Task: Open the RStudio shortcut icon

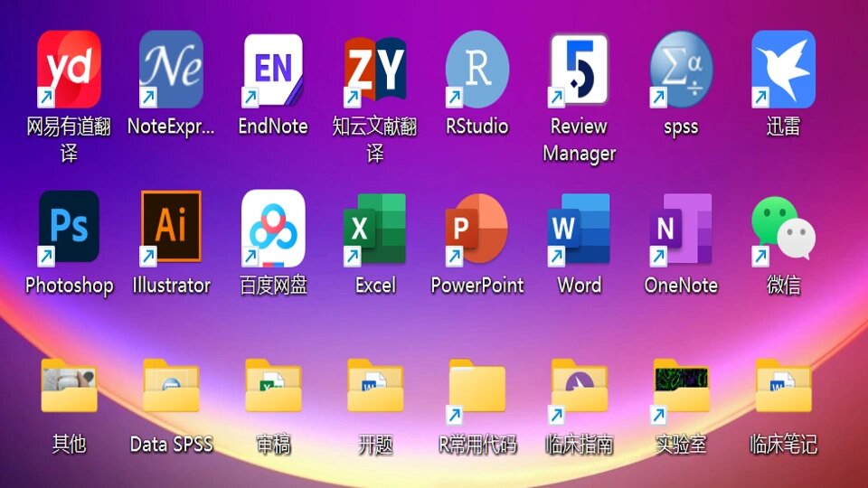Action: point(476,70)
